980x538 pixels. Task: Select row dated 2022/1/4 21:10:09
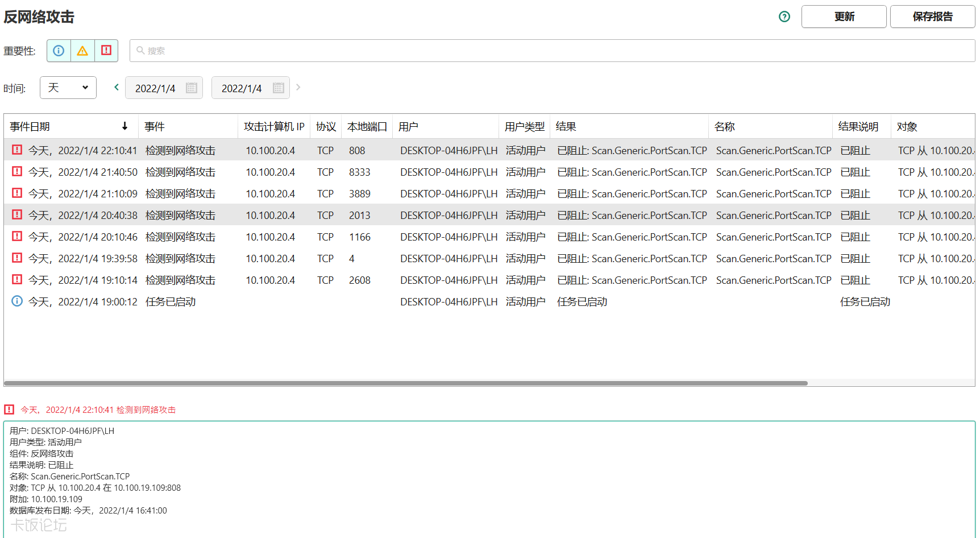pos(489,193)
